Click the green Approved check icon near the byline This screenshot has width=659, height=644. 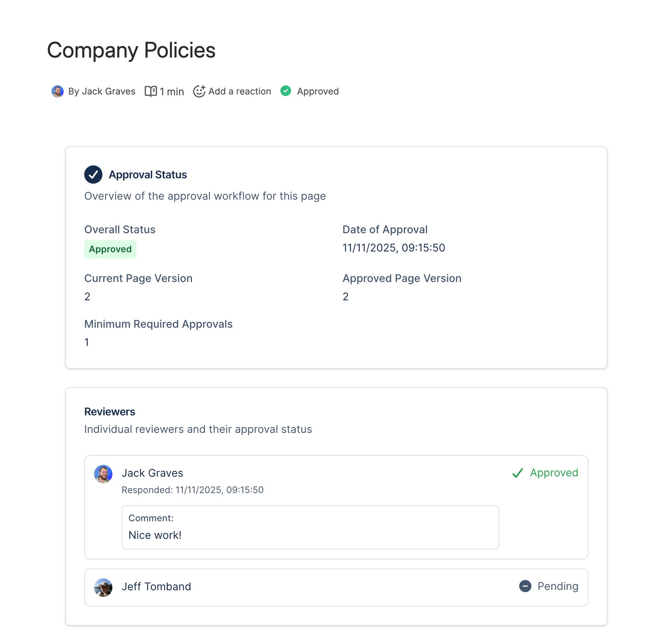tap(286, 91)
